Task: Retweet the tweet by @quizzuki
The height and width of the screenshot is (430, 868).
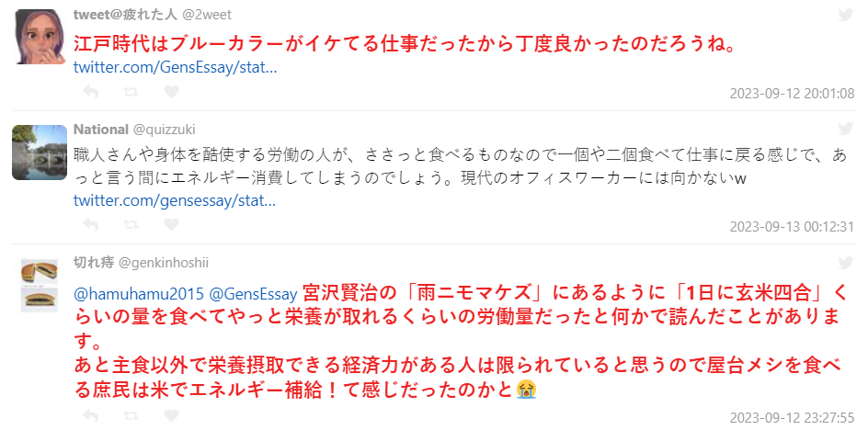Action: pyautogui.click(x=131, y=224)
